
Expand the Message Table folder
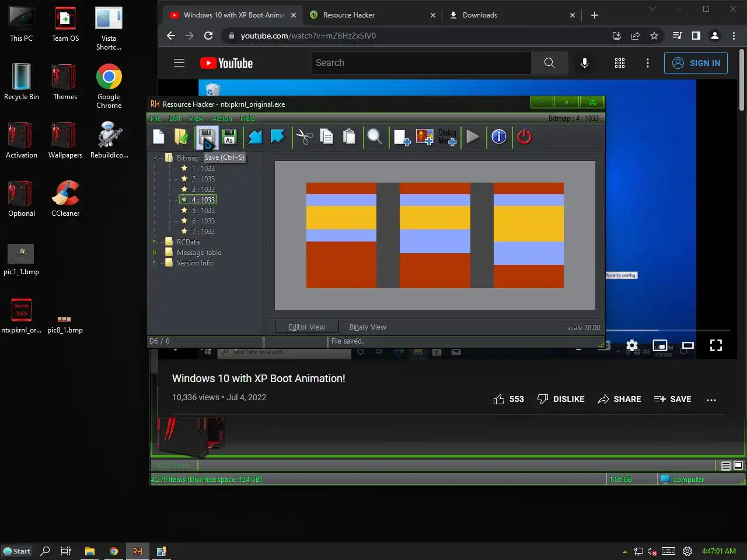point(155,253)
